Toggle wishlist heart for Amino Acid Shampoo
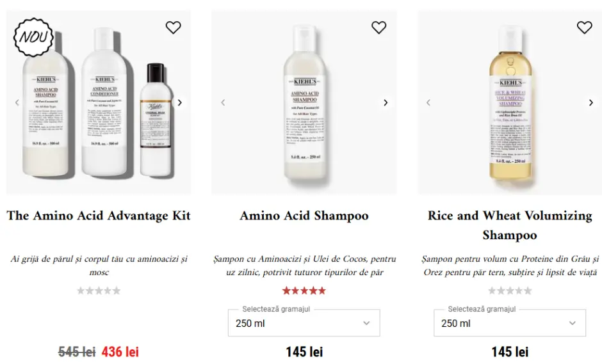Screen dimensions: 602x364 click(379, 28)
